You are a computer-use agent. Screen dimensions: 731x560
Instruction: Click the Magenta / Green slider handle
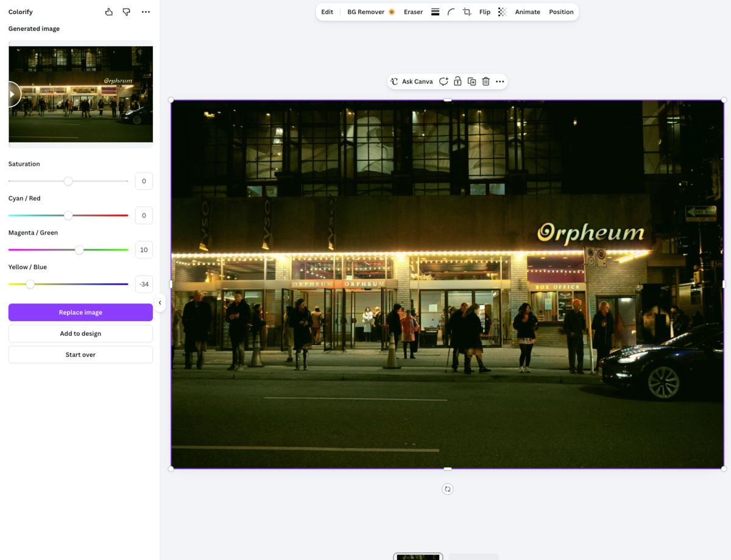click(x=79, y=250)
